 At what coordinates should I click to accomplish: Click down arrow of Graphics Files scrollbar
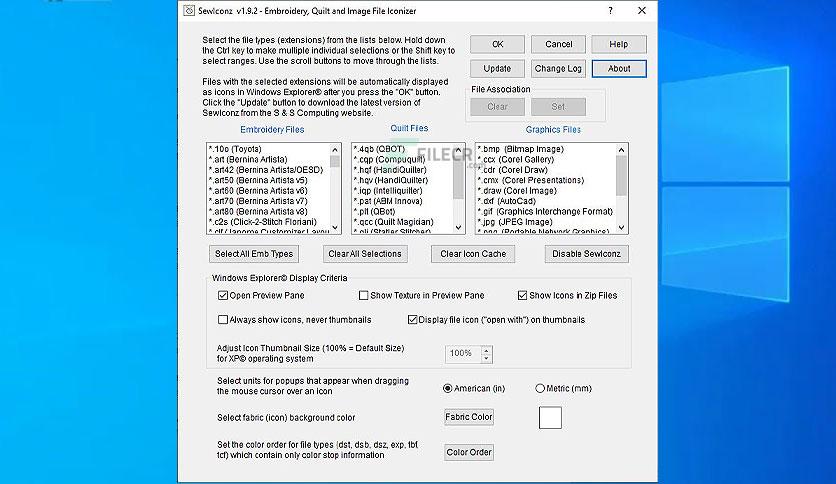(x=621, y=228)
